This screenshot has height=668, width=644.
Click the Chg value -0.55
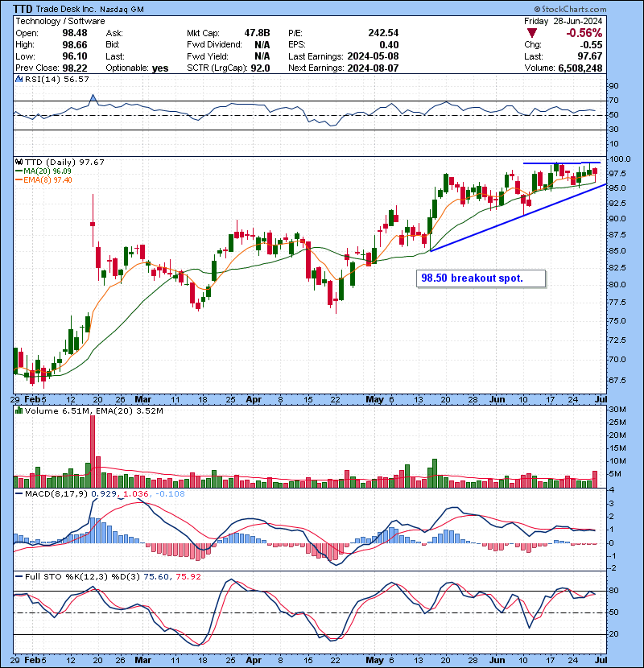(x=592, y=45)
